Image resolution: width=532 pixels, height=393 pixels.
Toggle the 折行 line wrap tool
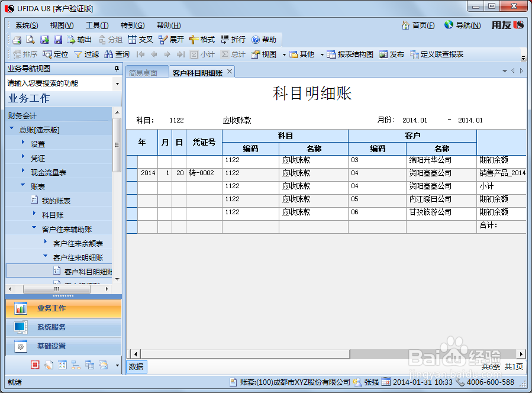(x=233, y=40)
